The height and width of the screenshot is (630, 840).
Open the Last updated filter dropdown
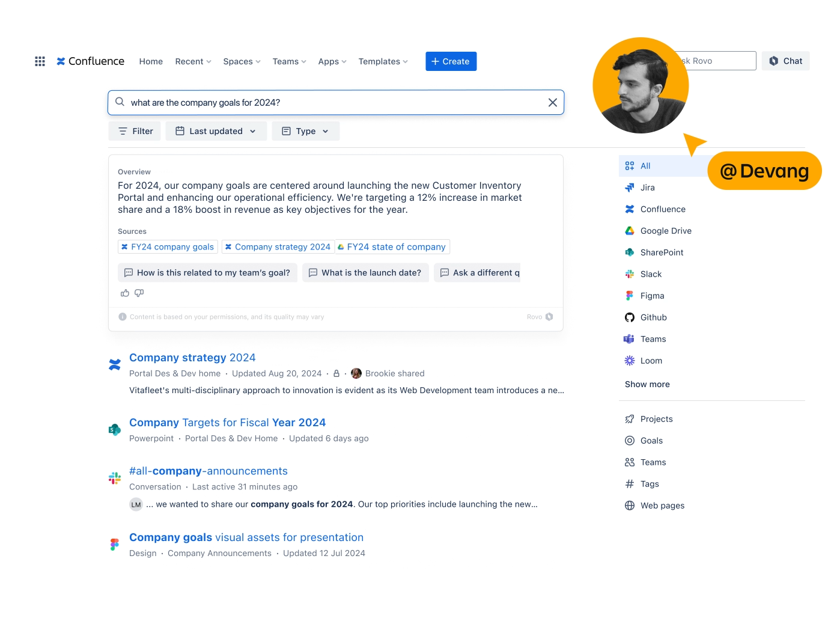[216, 131]
